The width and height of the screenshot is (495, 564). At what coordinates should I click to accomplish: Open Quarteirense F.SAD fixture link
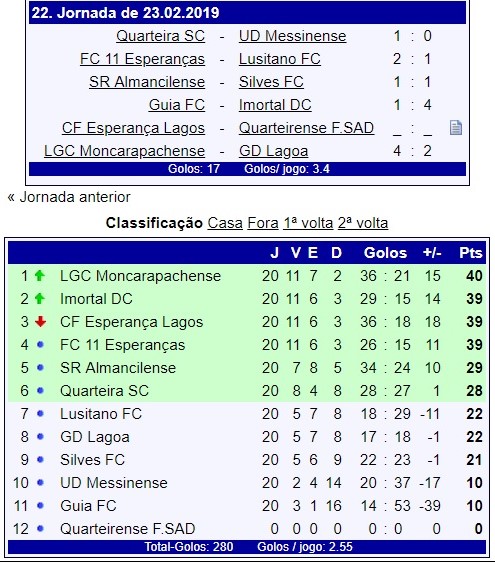(x=306, y=128)
